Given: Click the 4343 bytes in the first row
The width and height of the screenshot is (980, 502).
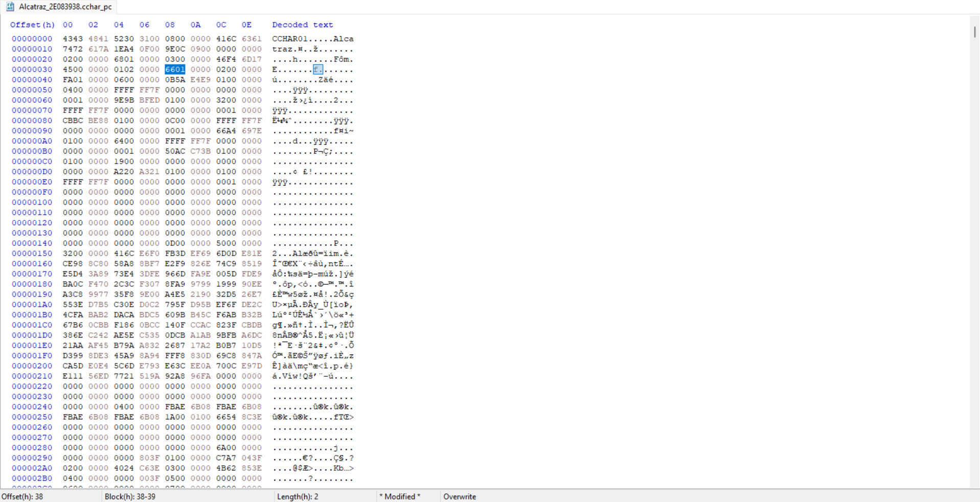Looking at the screenshot, I should (x=73, y=39).
